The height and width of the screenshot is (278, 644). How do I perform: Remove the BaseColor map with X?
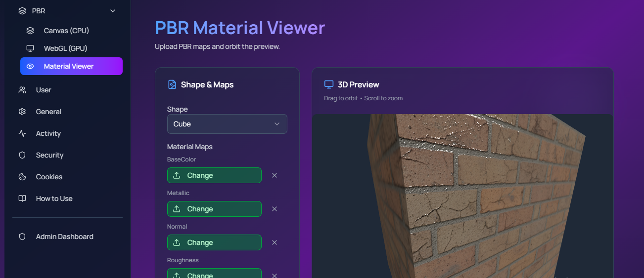click(x=275, y=175)
